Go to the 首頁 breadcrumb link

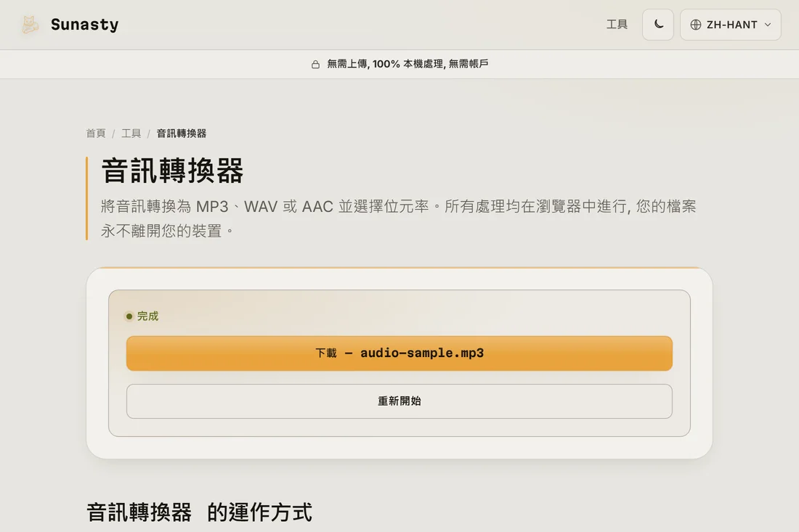(96, 134)
